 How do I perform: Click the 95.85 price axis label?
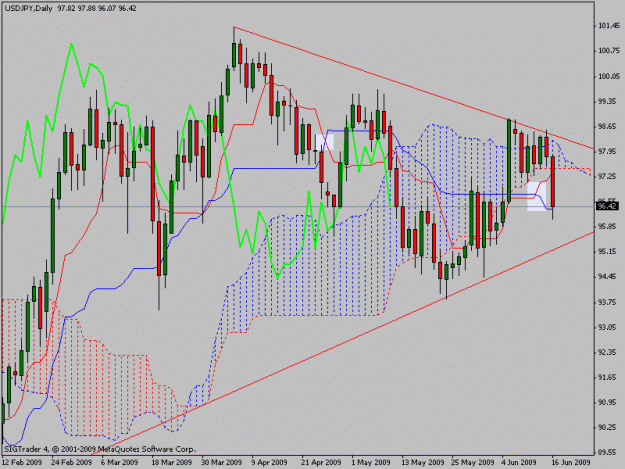(609, 227)
